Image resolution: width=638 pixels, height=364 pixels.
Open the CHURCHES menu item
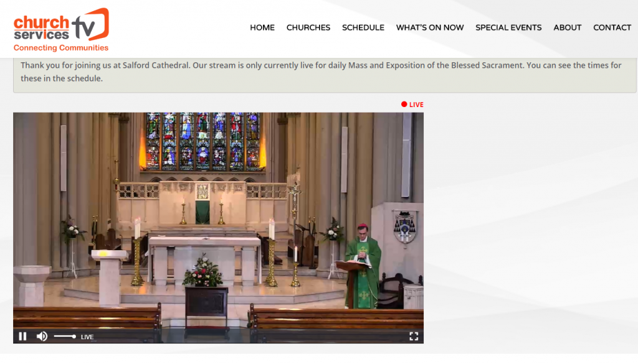[308, 27]
